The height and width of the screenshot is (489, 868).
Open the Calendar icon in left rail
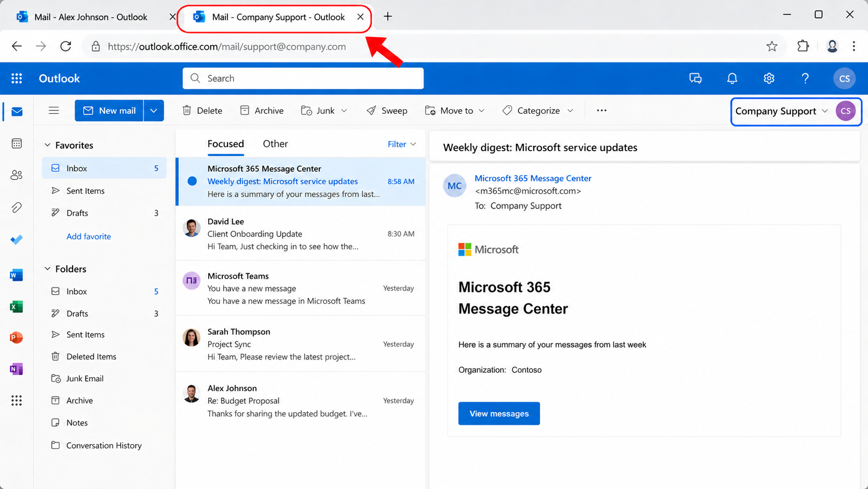click(17, 143)
